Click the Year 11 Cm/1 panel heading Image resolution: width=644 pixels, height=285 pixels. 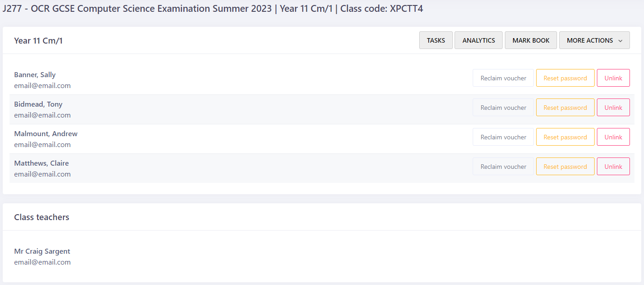38,41
